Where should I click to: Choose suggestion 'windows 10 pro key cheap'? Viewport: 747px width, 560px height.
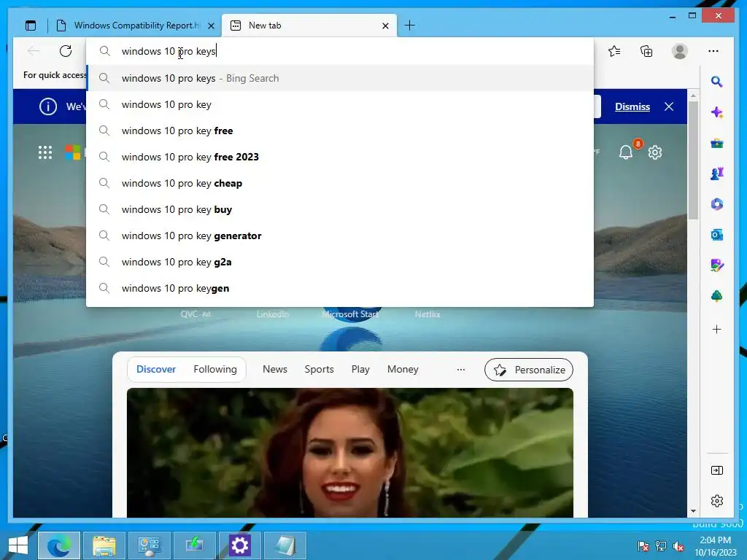click(340, 183)
